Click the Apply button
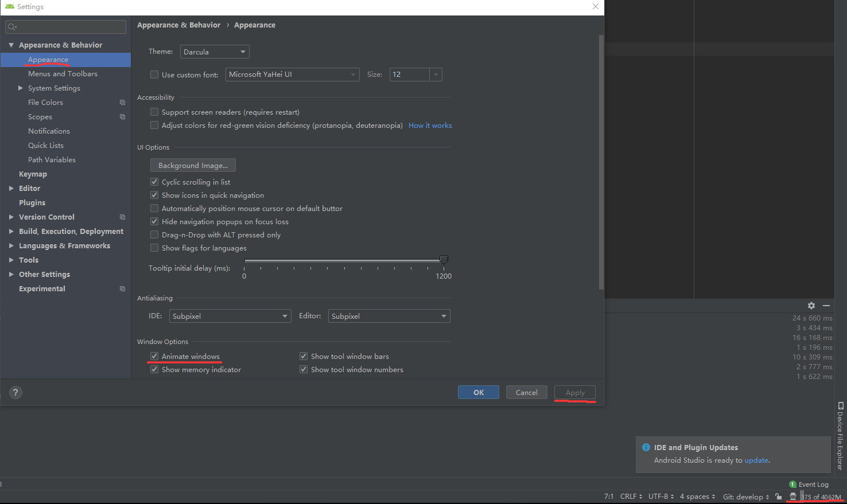847x504 pixels. (575, 392)
